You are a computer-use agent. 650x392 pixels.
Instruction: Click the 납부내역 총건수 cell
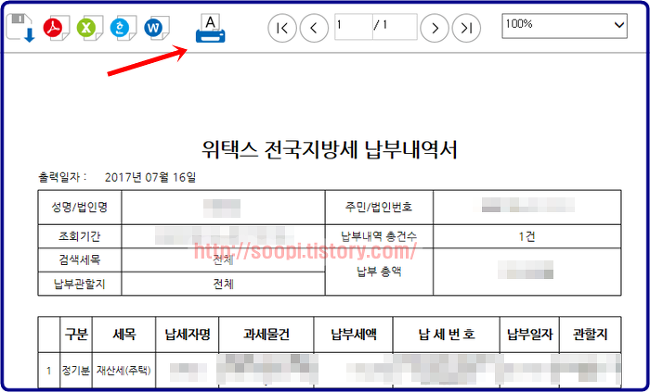[379, 237]
